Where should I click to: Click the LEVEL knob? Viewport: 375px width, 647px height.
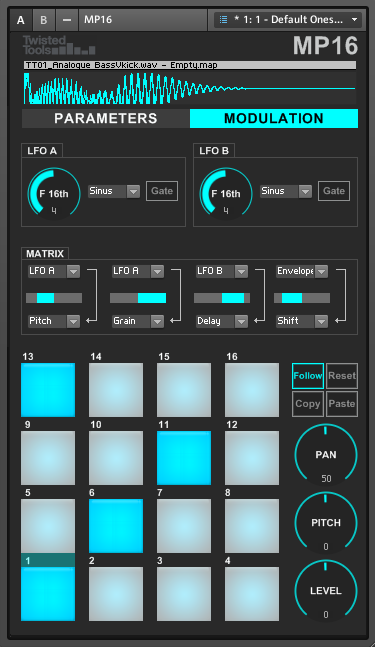pyautogui.click(x=325, y=590)
